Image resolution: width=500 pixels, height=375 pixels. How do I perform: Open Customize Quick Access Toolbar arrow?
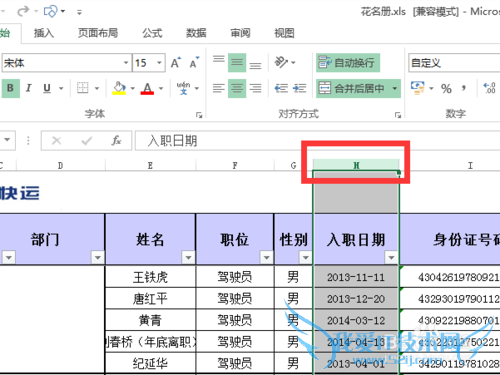tap(79, 12)
